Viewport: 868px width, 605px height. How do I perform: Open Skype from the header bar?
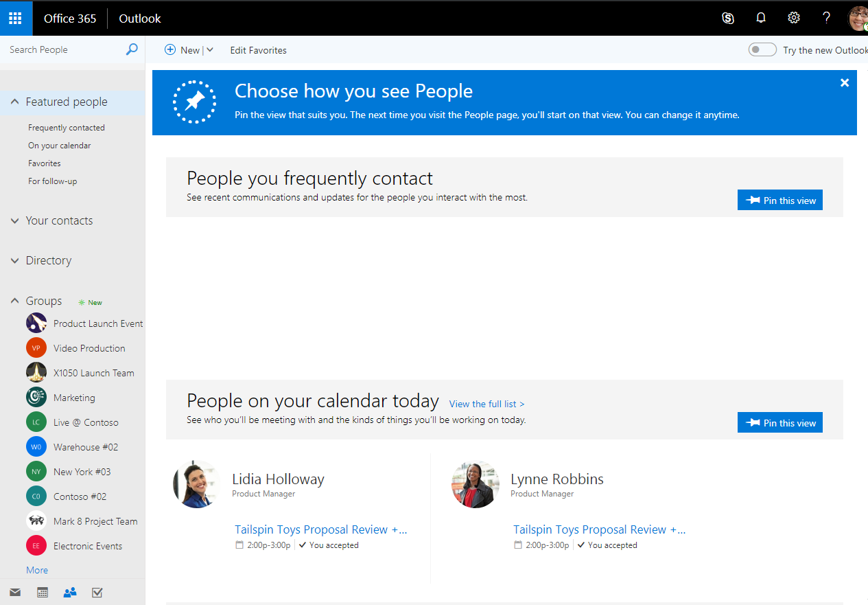728,19
